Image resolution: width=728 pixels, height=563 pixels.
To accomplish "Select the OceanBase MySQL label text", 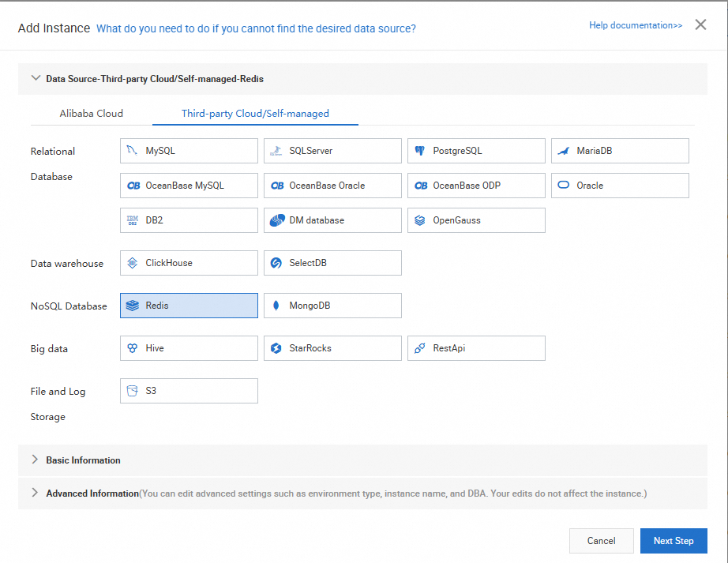I will [185, 186].
